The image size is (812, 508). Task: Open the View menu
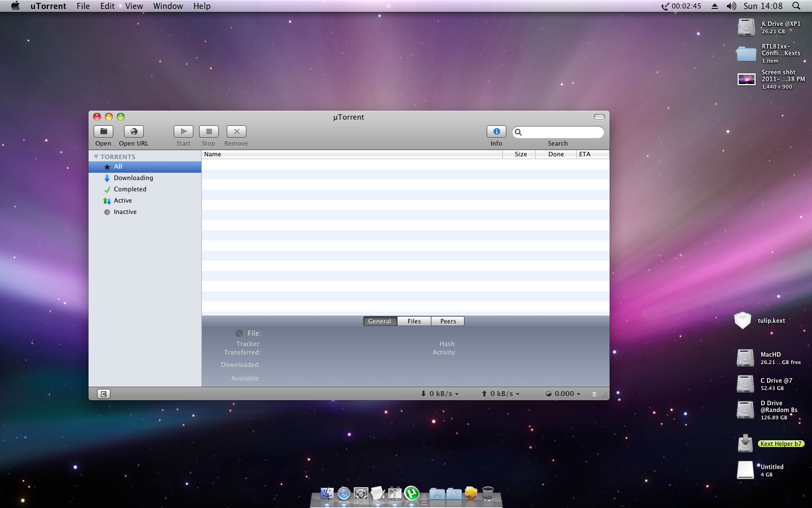(x=134, y=6)
